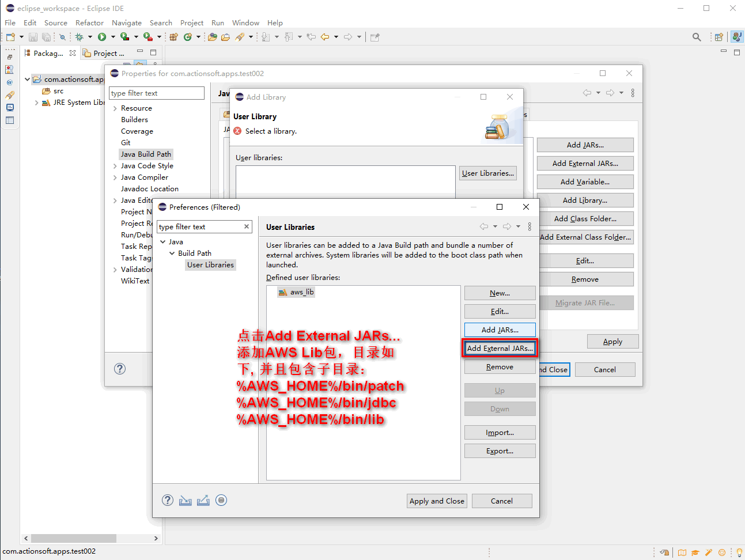Expand JRE System Library in Package Explorer
This screenshot has height=560, width=745.
tap(37, 103)
